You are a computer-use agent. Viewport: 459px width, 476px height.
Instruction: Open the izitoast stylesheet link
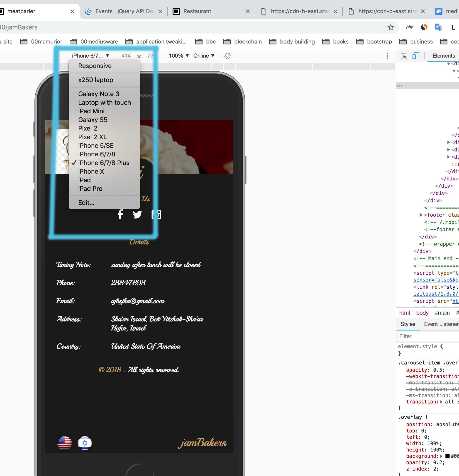coord(436,294)
